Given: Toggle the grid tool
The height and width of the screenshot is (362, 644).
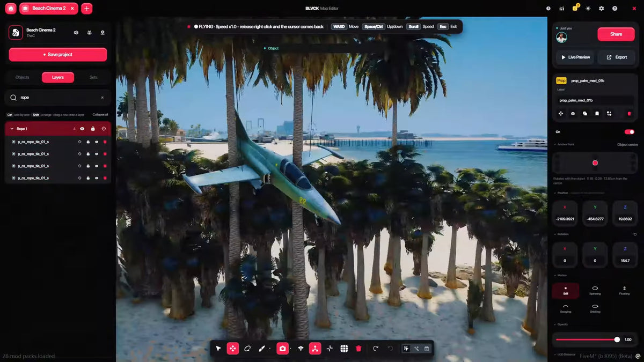Looking at the screenshot, I should pyautogui.click(x=344, y=349).
